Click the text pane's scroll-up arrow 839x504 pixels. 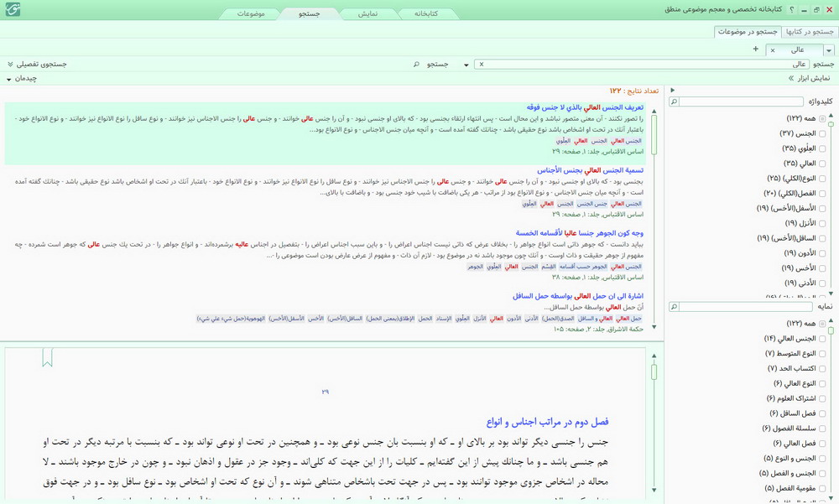point(654,356)
